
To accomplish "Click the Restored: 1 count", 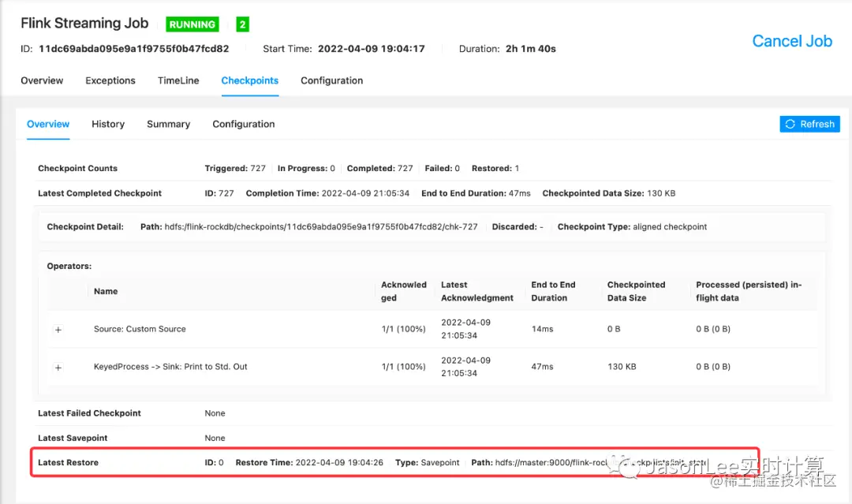I will click(x=495, y=168).
